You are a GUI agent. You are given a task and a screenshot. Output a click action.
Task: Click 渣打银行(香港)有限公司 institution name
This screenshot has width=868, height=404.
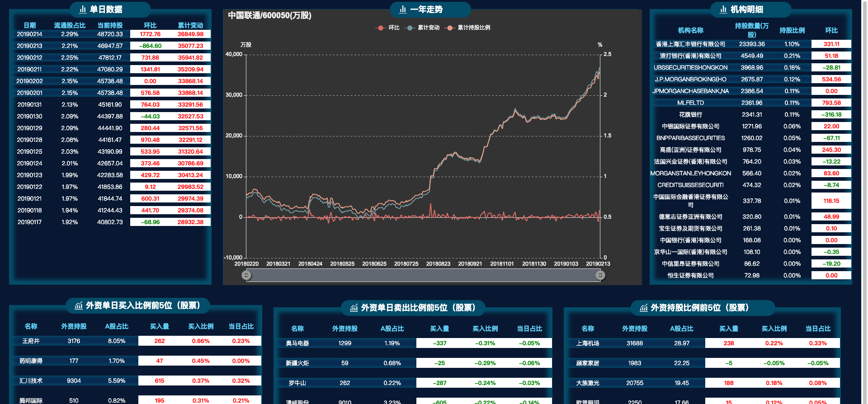click(691, 56)
